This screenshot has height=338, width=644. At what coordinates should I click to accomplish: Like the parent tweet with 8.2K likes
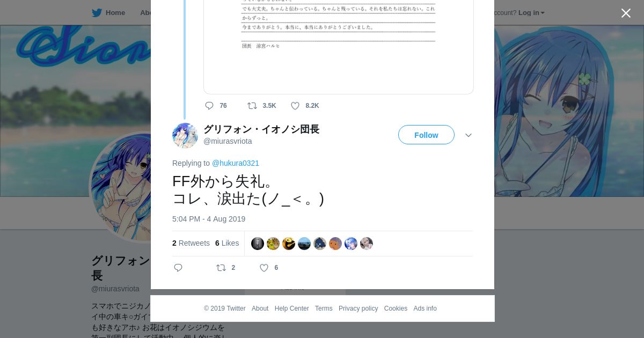tap(295, 106)
